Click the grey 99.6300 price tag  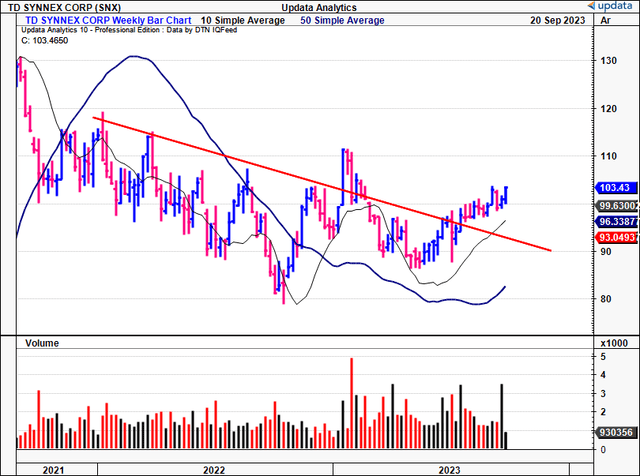616,205
